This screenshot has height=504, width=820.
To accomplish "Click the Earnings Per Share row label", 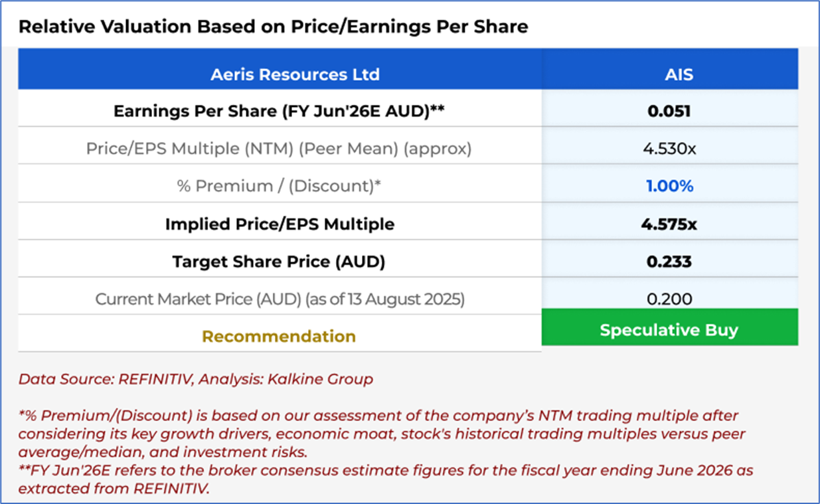I will [279, 111].
